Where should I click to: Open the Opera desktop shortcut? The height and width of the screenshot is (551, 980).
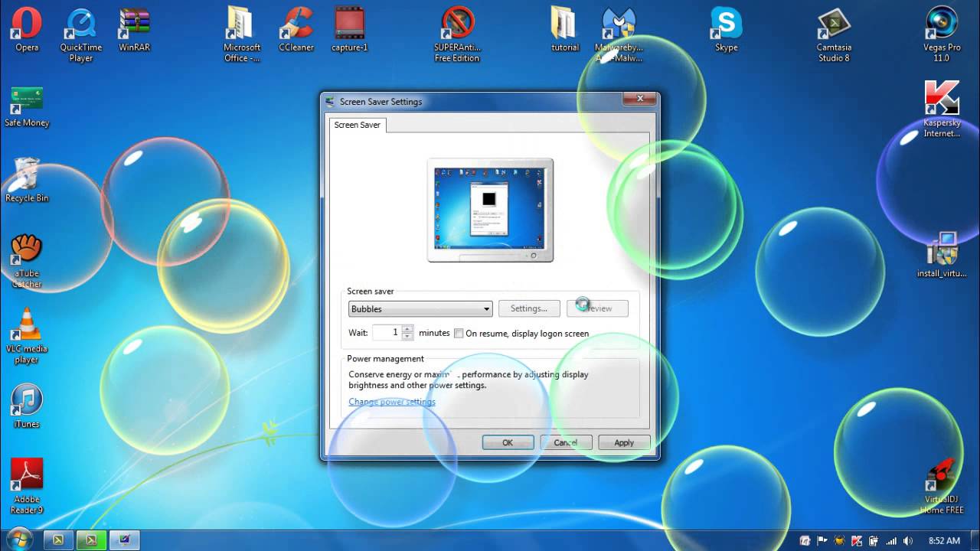[27, 29]
